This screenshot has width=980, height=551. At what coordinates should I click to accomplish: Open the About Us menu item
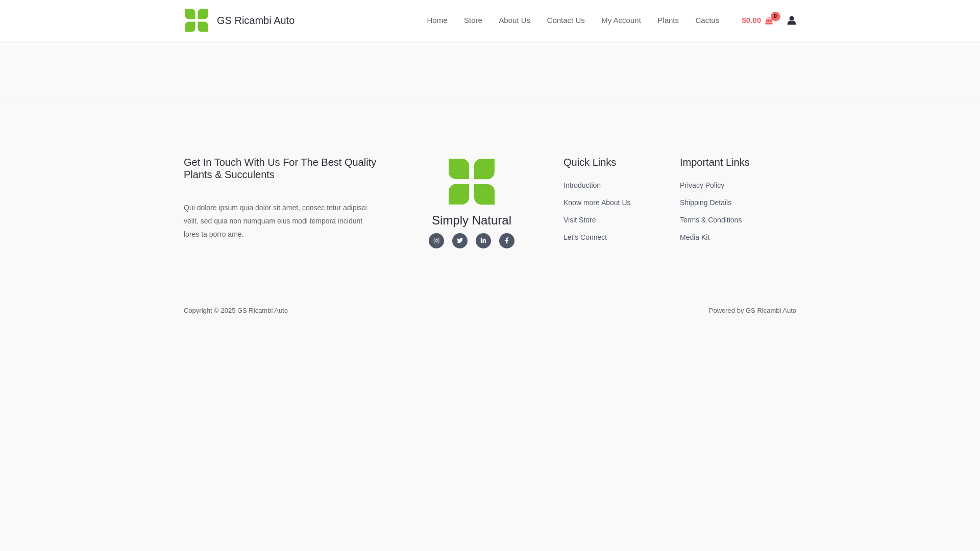514,20
